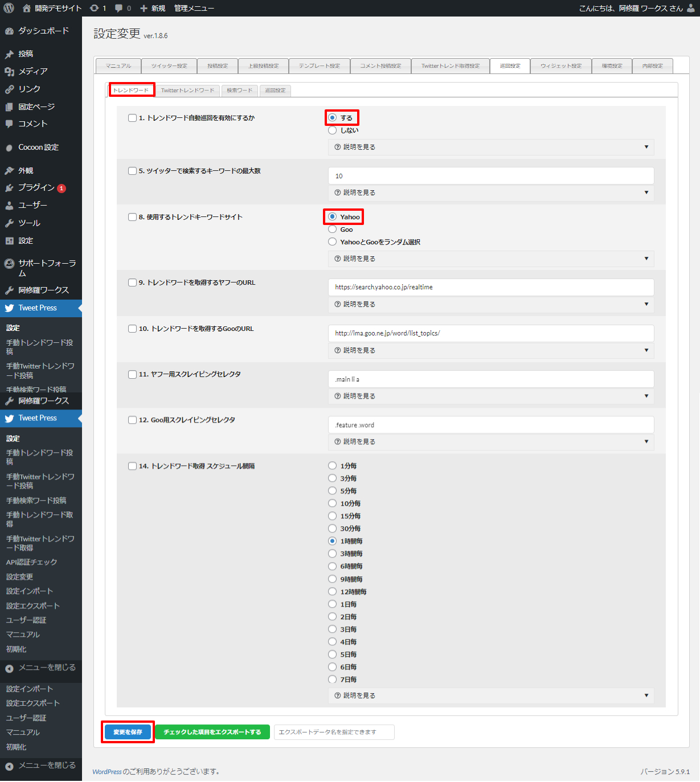Select the 12時間毎 schedule radio

tap(333, 592)
